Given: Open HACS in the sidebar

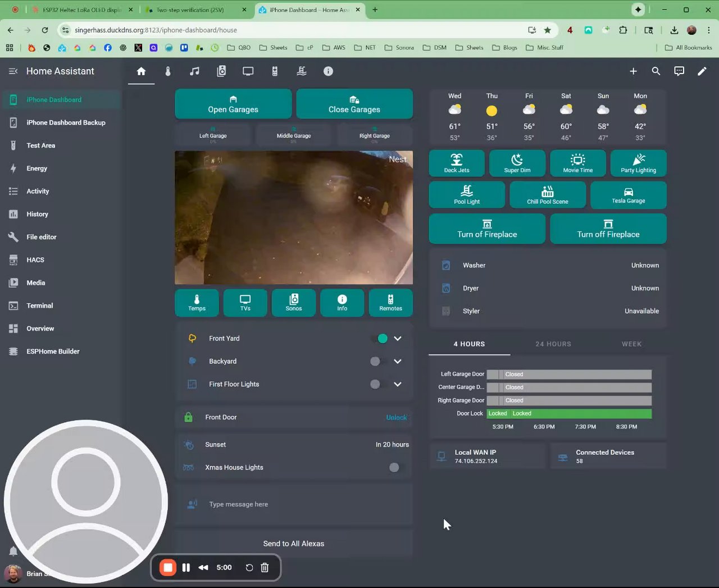Looking at the screenshot, I should tap(61, 260).
